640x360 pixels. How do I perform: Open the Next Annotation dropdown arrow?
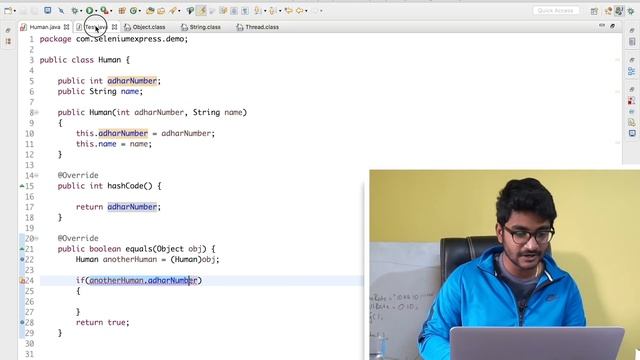pyautogui.click(x=265, y=11)
